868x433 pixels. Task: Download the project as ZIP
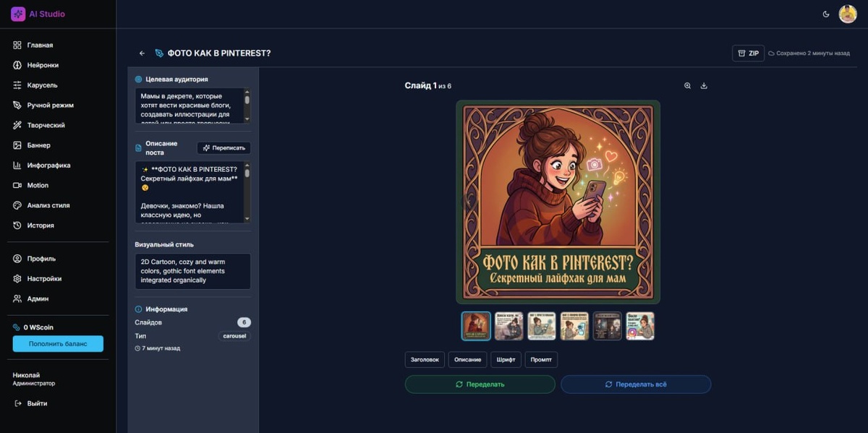coord(748,53)
